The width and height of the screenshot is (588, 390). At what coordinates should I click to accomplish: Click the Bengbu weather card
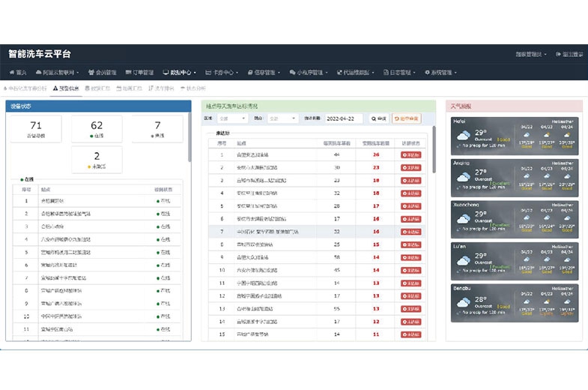(514, 302)
